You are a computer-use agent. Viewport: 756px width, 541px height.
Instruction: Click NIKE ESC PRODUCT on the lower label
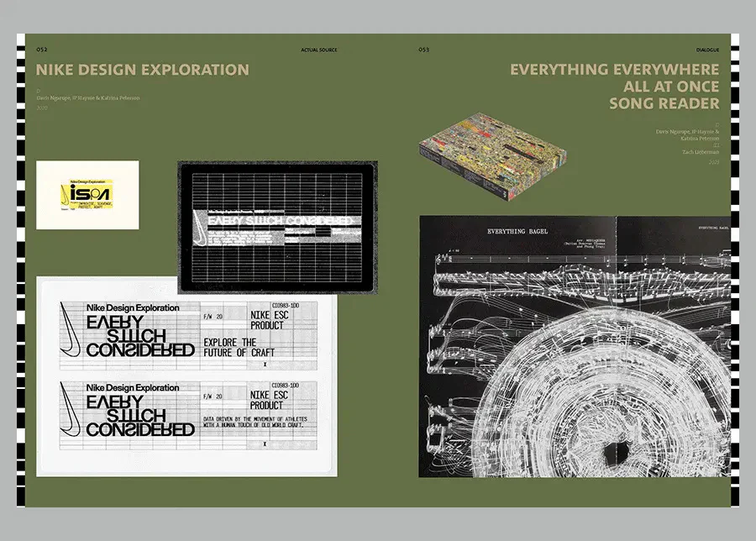point(269,400)
